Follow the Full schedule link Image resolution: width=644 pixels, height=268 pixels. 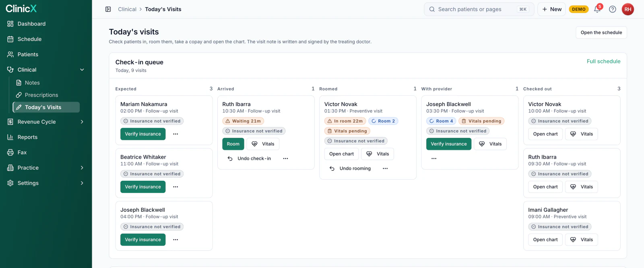pyautogui.click(x=603, y=61)
